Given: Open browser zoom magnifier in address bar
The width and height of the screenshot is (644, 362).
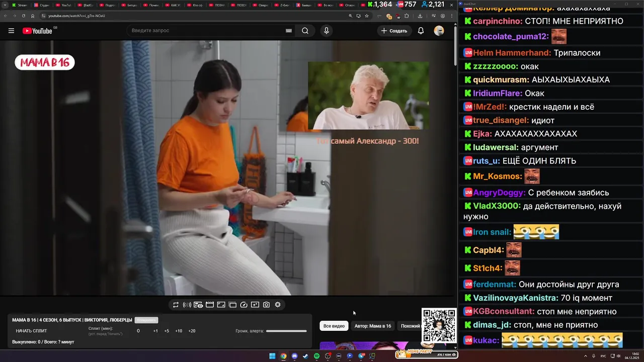Looking at the screenshot, I should 351,16.
